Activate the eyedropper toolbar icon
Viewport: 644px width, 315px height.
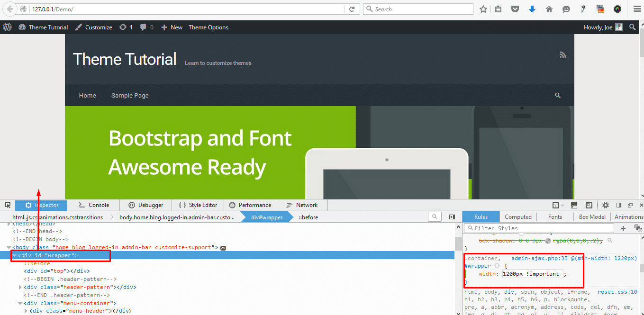click(x=583, y=9)
